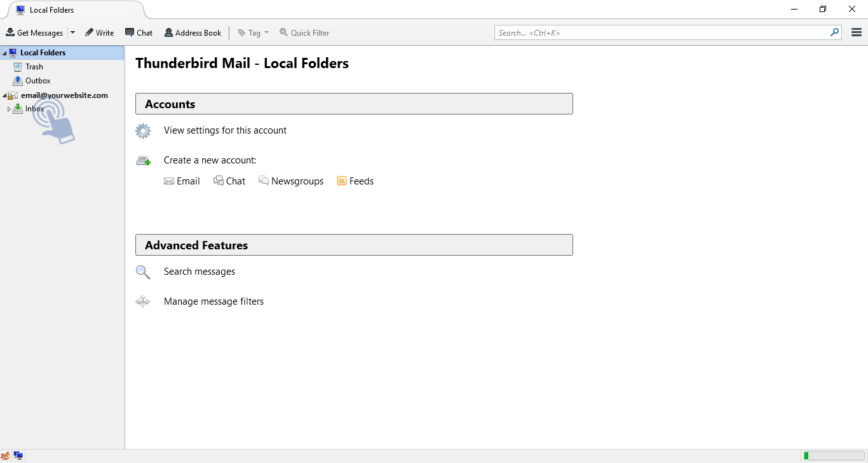Click the Accounts section header
Screen dimensions: 868x463
pos(354,104)
